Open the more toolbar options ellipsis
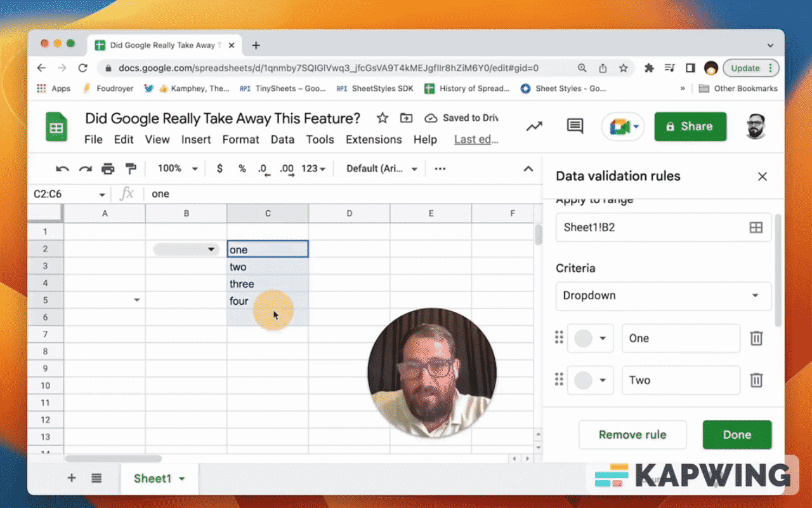 pyautogui.click(x=440, y=169)
